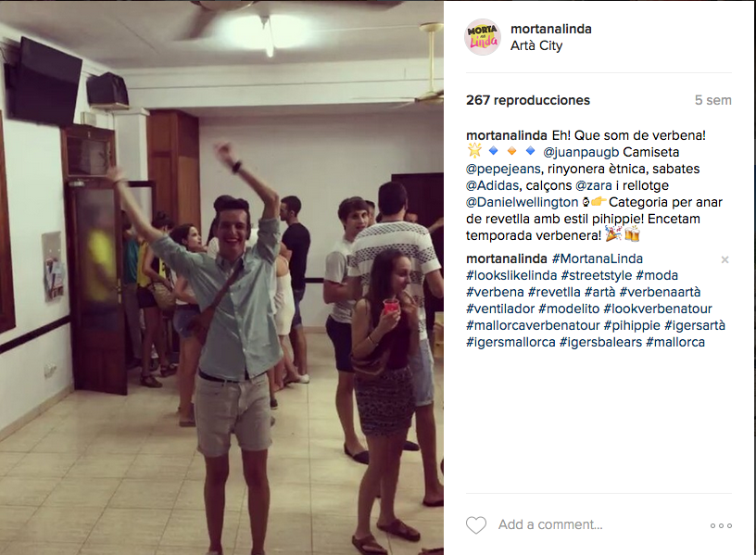This screenshot has width=756, height=555.
Task: Open the three-dot more options menu
Action: (x=721, y=525)
